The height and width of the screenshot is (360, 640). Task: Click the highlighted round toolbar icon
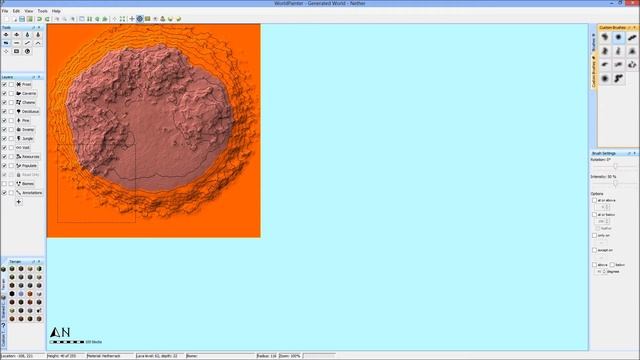point(140,19)
